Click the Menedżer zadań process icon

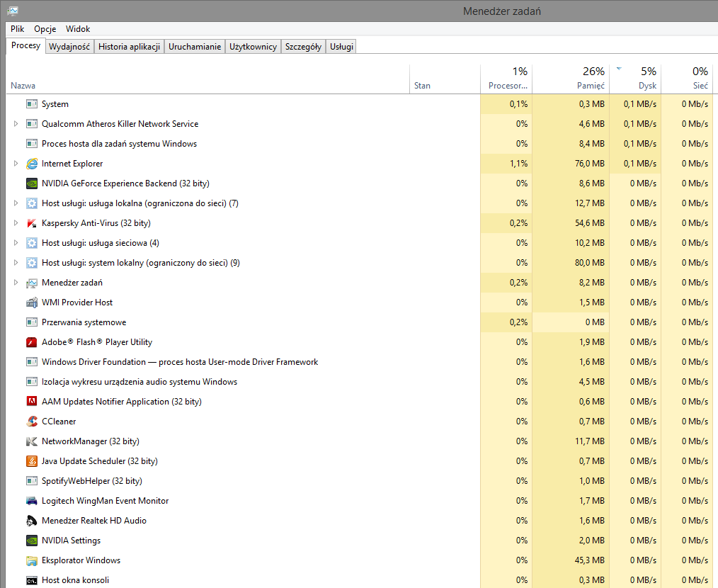point(32,283)
